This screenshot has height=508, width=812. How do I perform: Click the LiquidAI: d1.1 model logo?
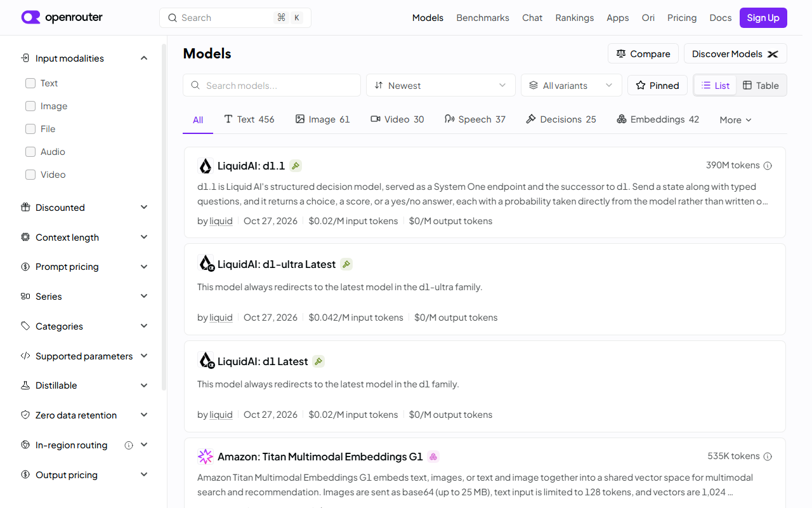[206, 166]
